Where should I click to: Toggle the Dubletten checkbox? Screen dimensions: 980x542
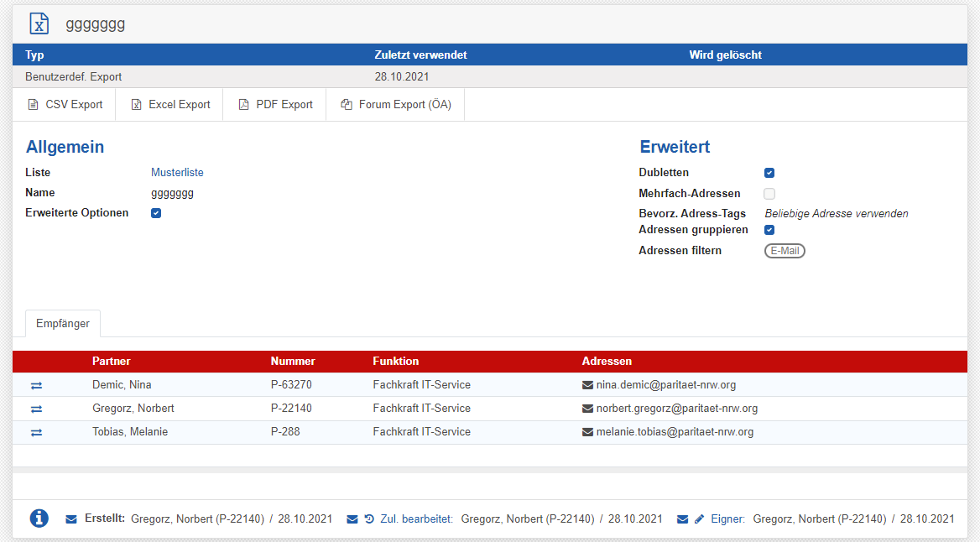click(769, 173)
